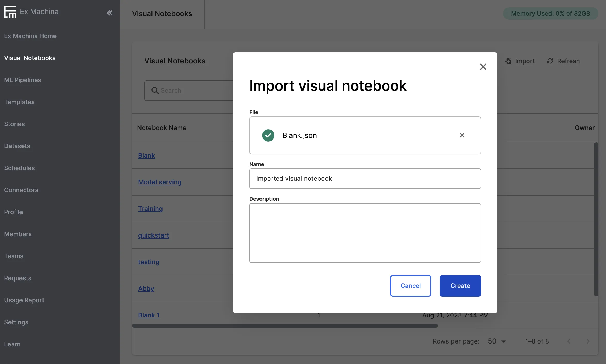Click the Name input field

365,179
